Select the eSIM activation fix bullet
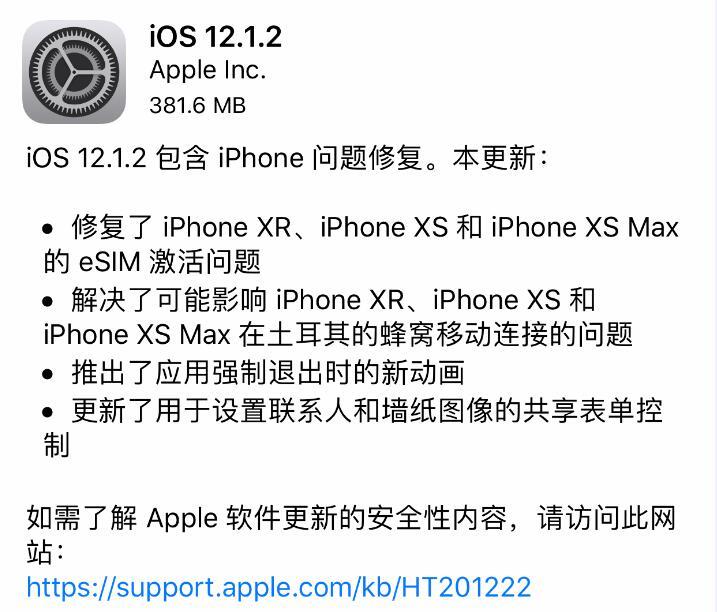The image size is (717, 612). [360, 244]
